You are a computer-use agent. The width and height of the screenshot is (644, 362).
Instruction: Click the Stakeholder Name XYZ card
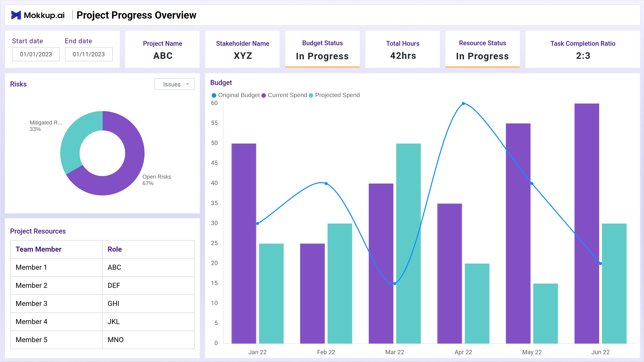click(243, 49)
